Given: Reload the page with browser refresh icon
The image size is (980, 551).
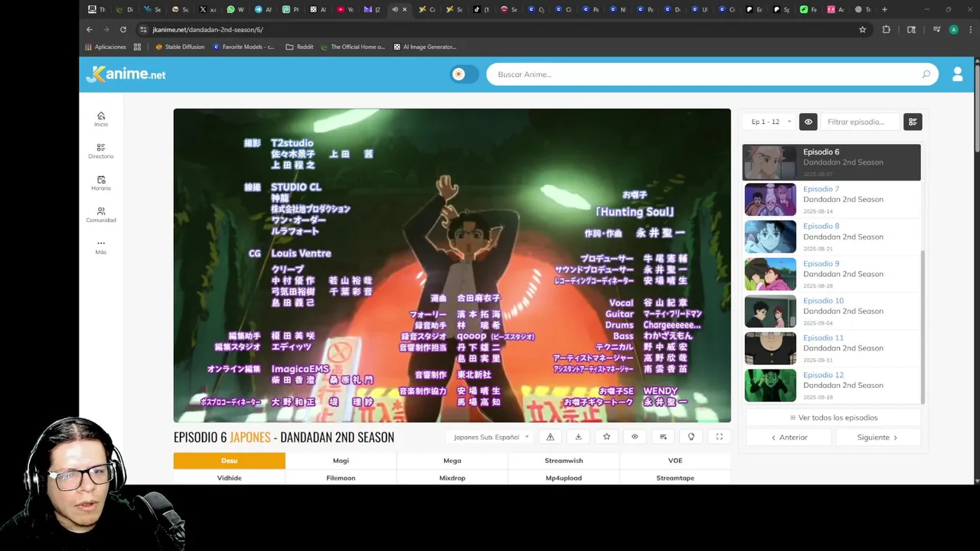Looking at the screenshot, I should (123, 30).
